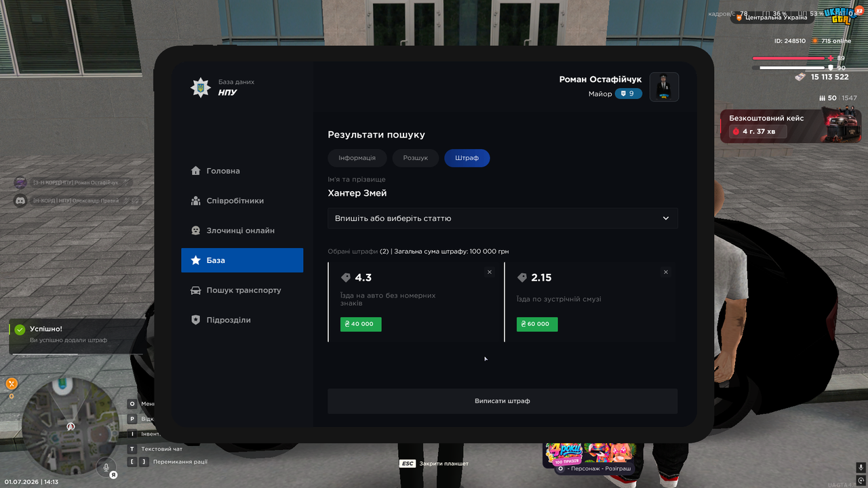Click the Результати пошуку heading
Viewport: 868px width, 488px height.
tap(376, 135)
